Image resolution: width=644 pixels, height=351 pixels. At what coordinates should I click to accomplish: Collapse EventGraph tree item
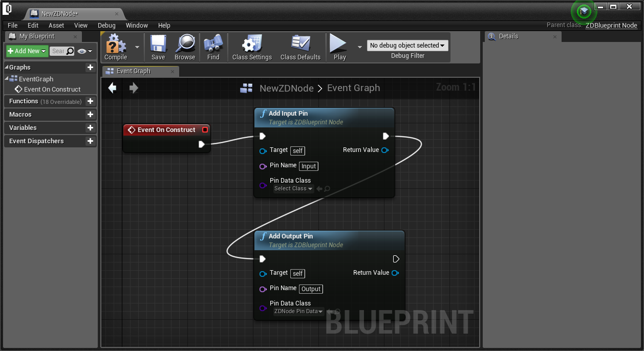[x=7, y=78]
